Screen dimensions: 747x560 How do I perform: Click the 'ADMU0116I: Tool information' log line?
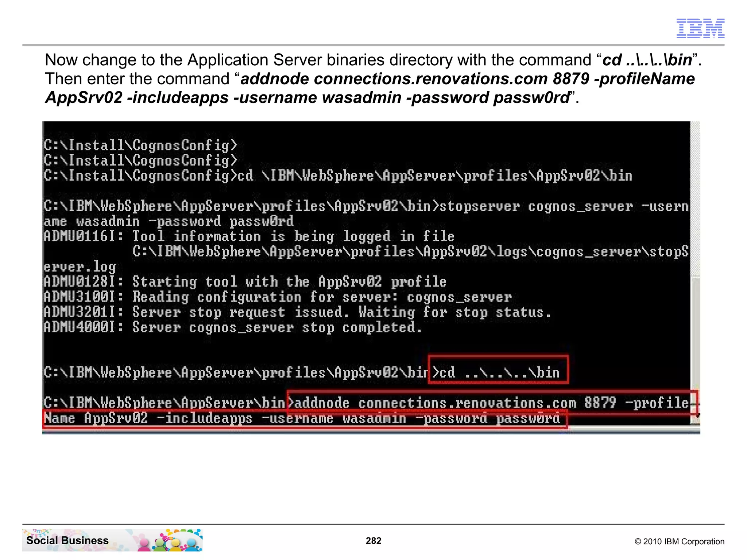(x=249, y=236)
